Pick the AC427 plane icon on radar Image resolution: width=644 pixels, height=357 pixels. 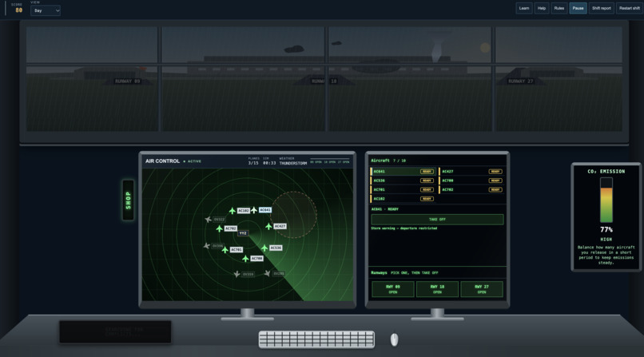(x=268, y=226)
